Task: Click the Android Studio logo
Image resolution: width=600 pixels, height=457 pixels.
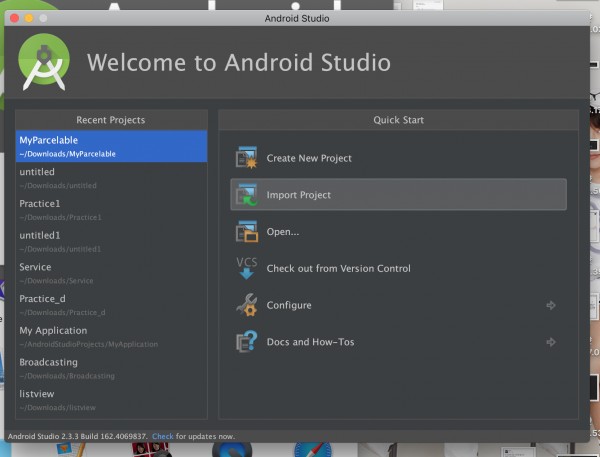Action: (44, 62)
